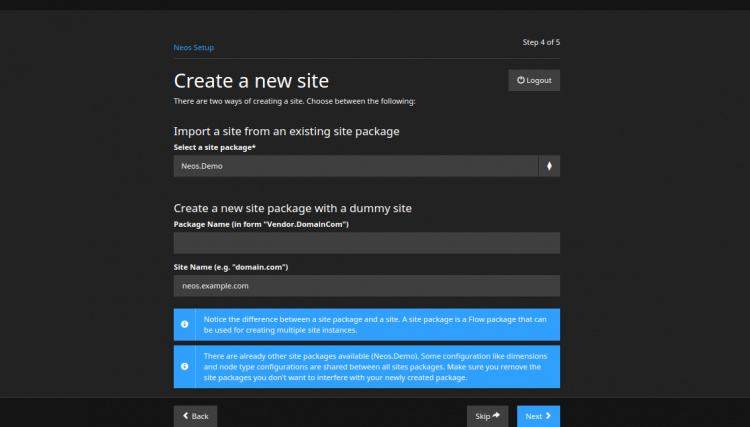Click the 'Select a site package*' label

pos(215,148)
